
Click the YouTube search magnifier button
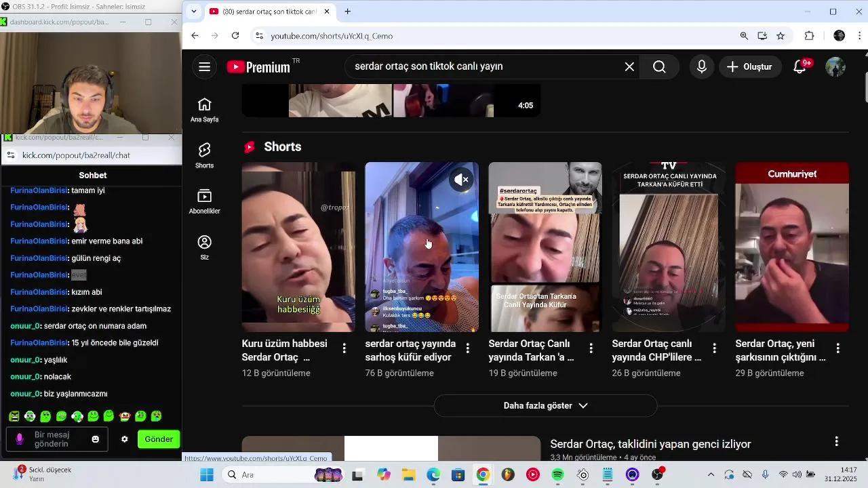[659, 66]
